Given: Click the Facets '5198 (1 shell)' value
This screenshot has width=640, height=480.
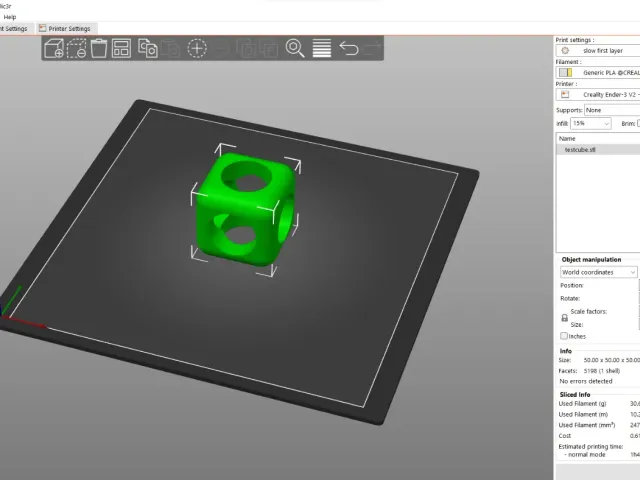Looking at the screenshot, I should coord(602,371).
